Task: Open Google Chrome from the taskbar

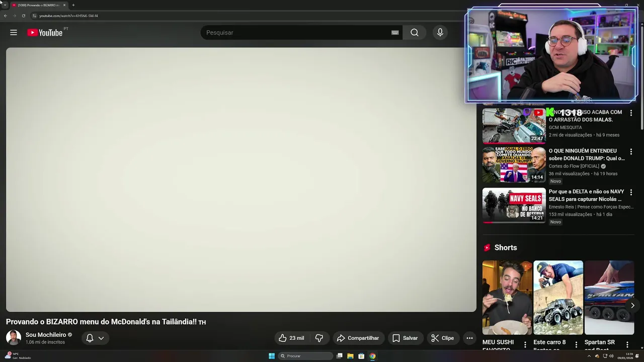Action: coord(372,356)
